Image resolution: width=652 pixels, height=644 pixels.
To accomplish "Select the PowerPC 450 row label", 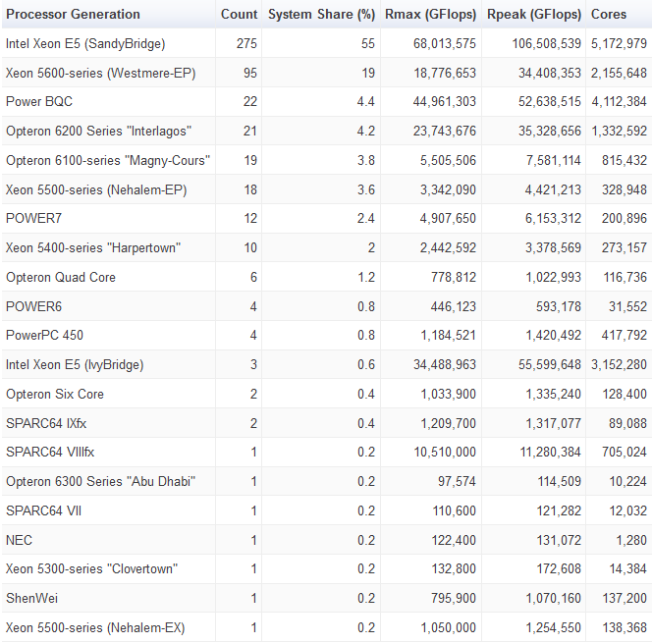I will 44,335.
